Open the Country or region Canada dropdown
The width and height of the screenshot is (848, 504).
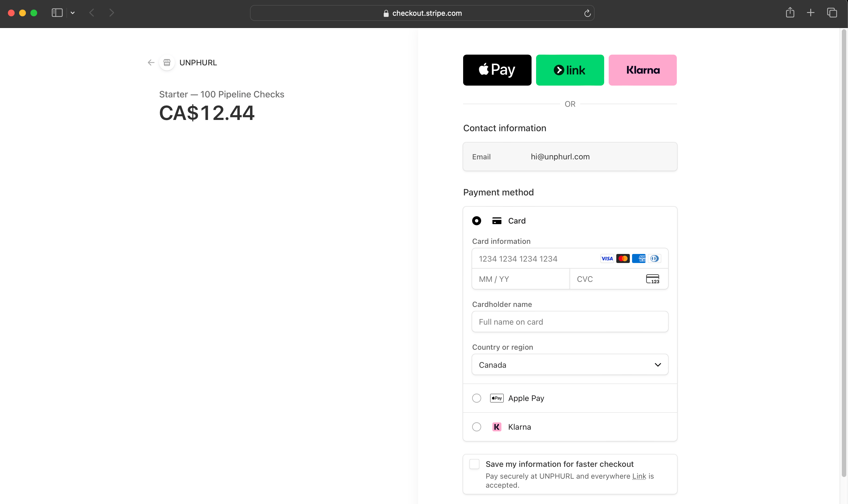tap(570, 365)
